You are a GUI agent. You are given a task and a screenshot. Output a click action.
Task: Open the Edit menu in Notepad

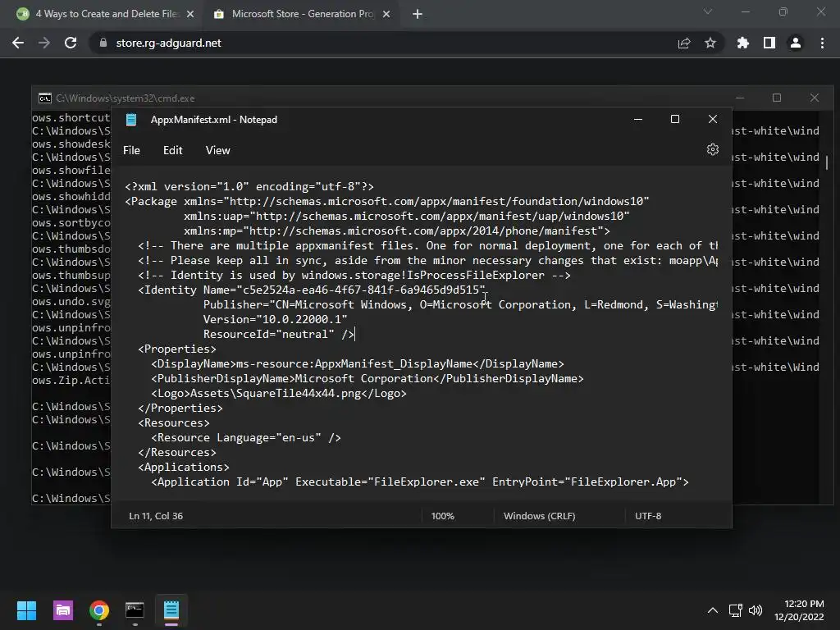[172, 151]
